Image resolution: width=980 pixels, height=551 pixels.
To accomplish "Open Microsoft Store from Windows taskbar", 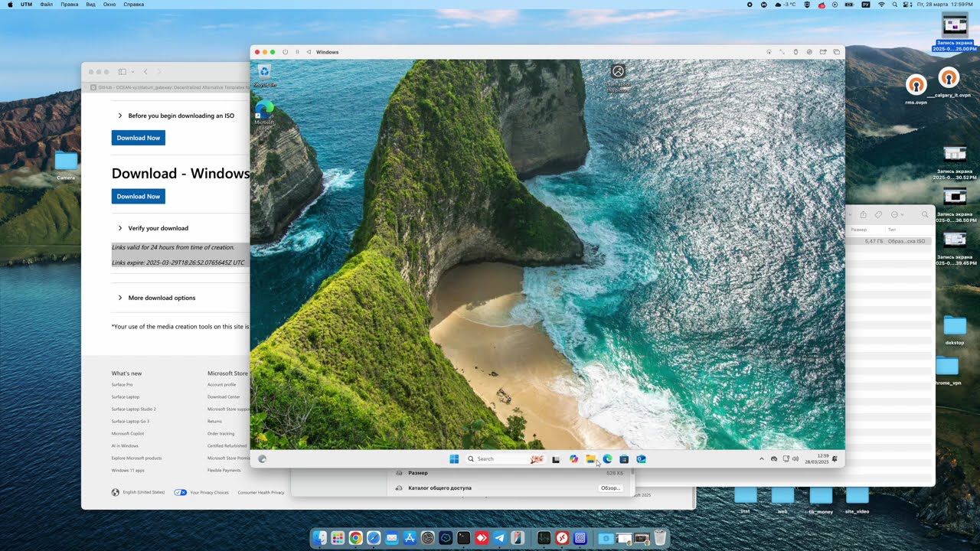I will tap(624, 459).
